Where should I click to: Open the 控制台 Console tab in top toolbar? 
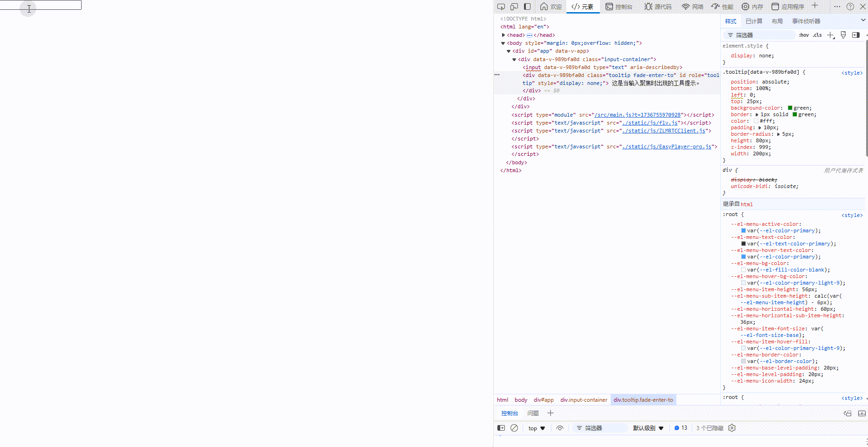[619, 7]
